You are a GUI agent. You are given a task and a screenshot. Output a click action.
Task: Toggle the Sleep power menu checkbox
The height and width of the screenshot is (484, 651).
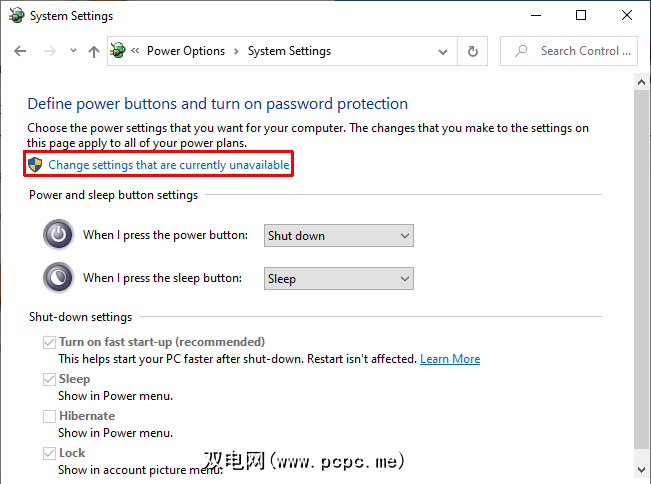click(x=49, y=379)
